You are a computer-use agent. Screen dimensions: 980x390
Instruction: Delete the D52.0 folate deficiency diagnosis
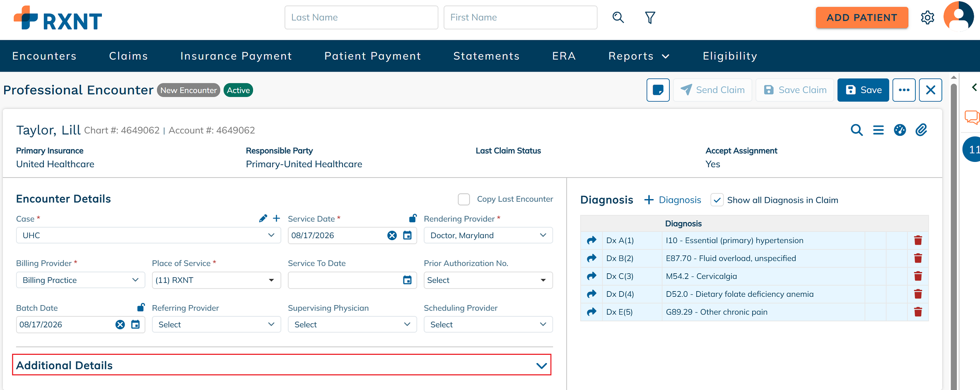click(x=918, y=294)
